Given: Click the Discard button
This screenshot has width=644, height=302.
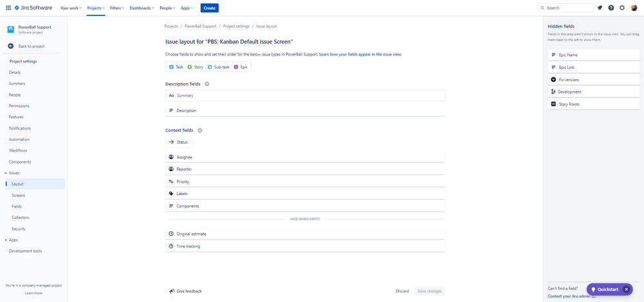Looking at the screenshot, I should pos(402,291).
